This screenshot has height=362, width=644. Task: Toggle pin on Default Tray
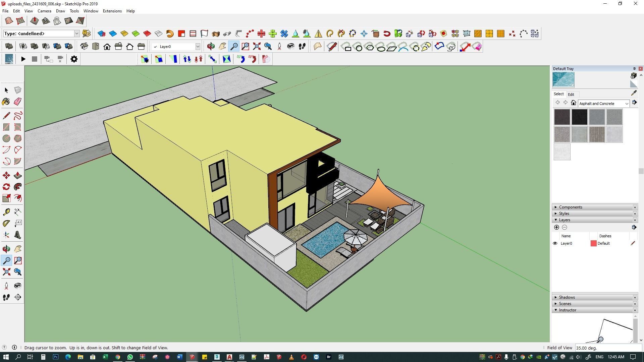click(634, 69)
